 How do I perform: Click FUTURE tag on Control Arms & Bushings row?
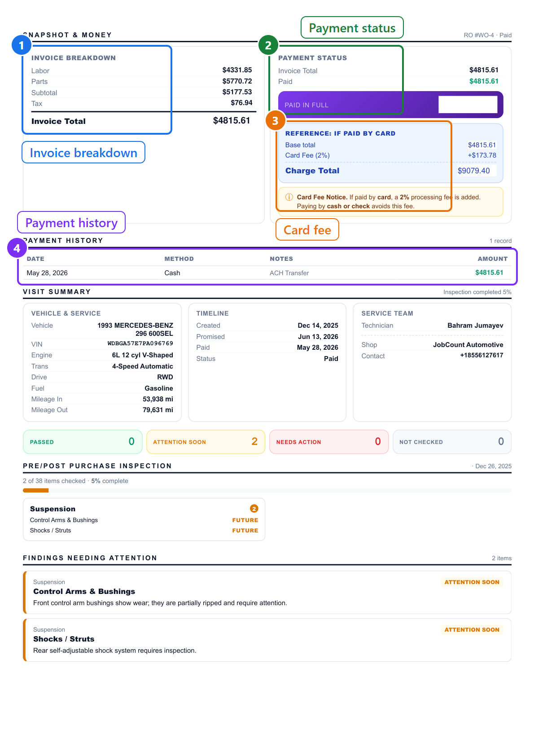[245, 520]
